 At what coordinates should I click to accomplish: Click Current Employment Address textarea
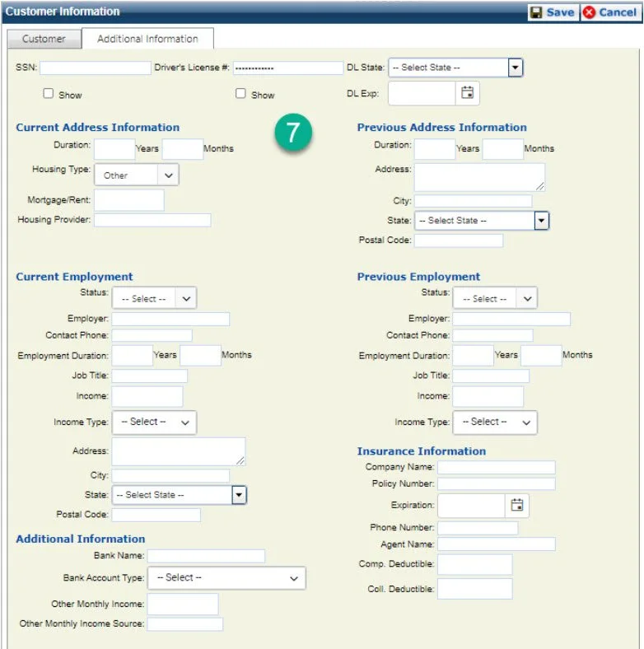click(179, 451)
